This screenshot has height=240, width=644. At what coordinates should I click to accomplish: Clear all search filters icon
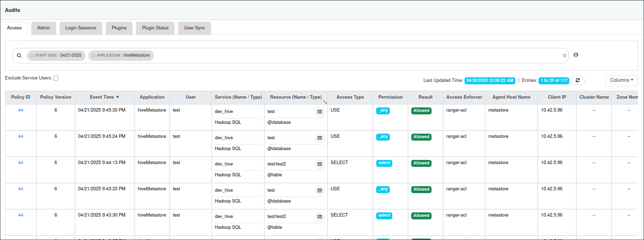pos(564,56)
